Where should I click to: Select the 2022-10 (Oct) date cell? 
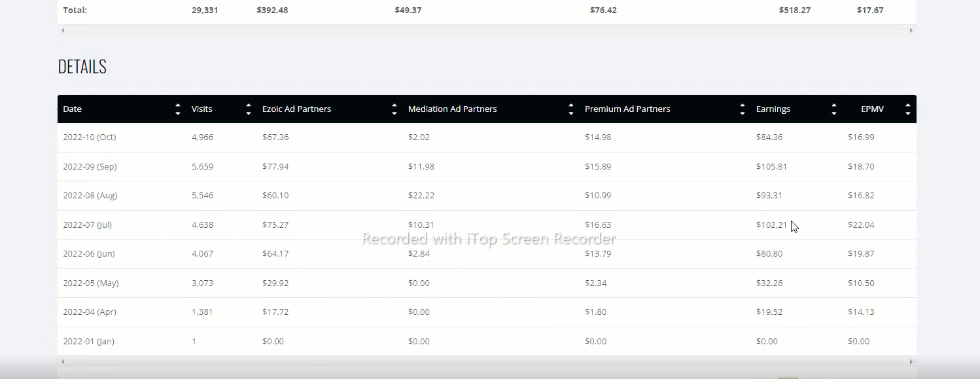[90, 137]
